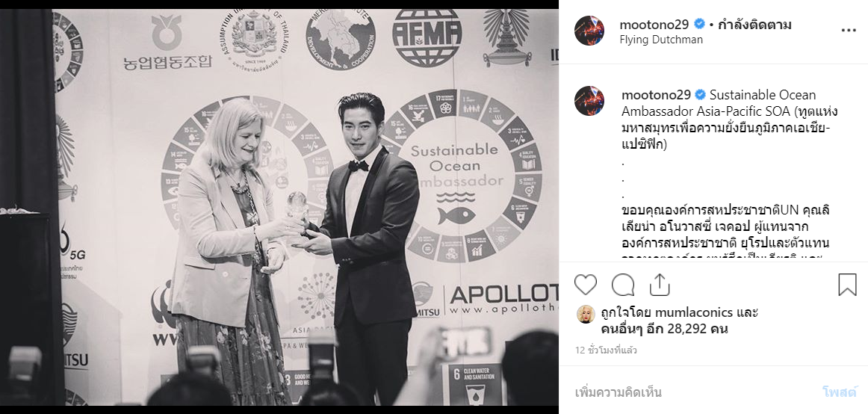868x414 pixels.
Task: Toggle following status กำลังติดตาม
Action: (754, 25)
